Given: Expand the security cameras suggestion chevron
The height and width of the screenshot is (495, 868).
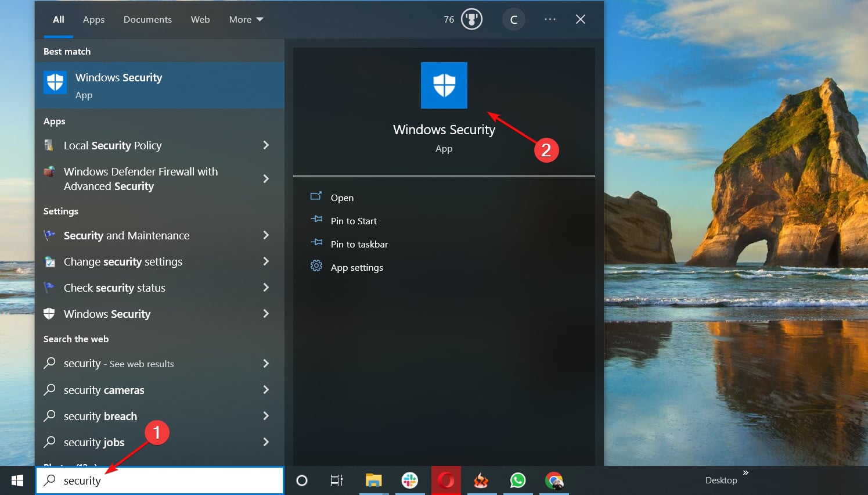Looking at the screenshot, I should click(x=266, y=390).
